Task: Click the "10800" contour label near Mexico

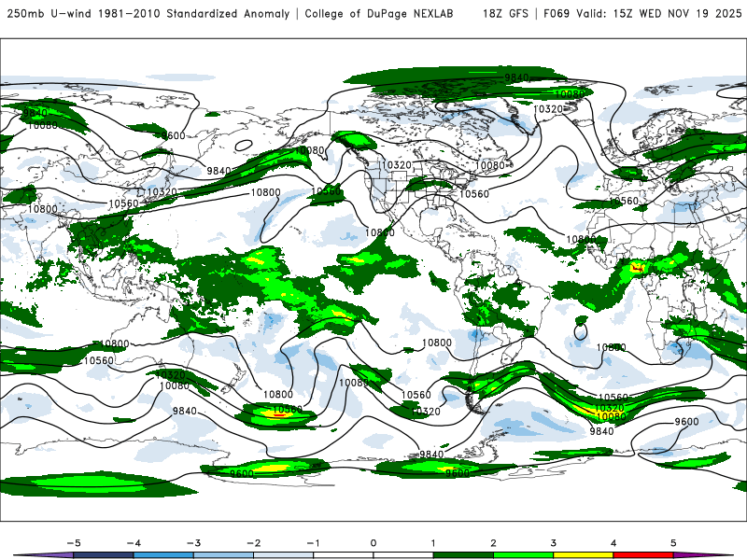Action: coord(380,232)
